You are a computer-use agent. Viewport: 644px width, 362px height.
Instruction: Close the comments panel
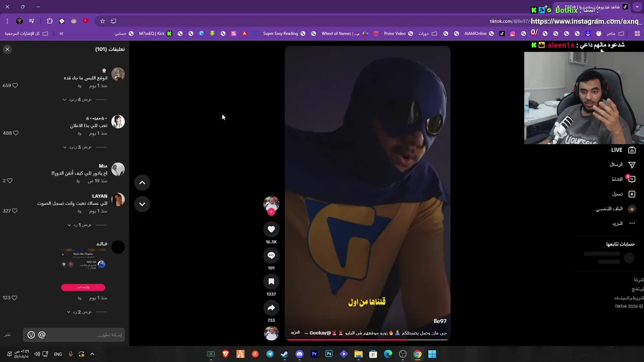[x=7, y=49]
